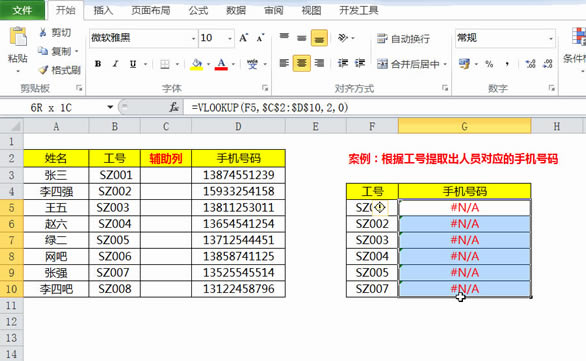Open font color dropdown arrow
The height and width of the screenshot is (361, 586).
click(233, 64)
